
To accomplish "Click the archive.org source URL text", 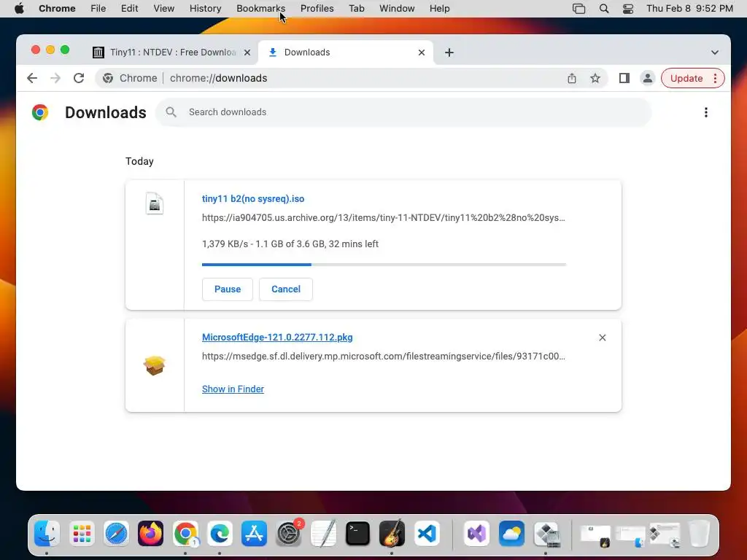I will point(384,217).
